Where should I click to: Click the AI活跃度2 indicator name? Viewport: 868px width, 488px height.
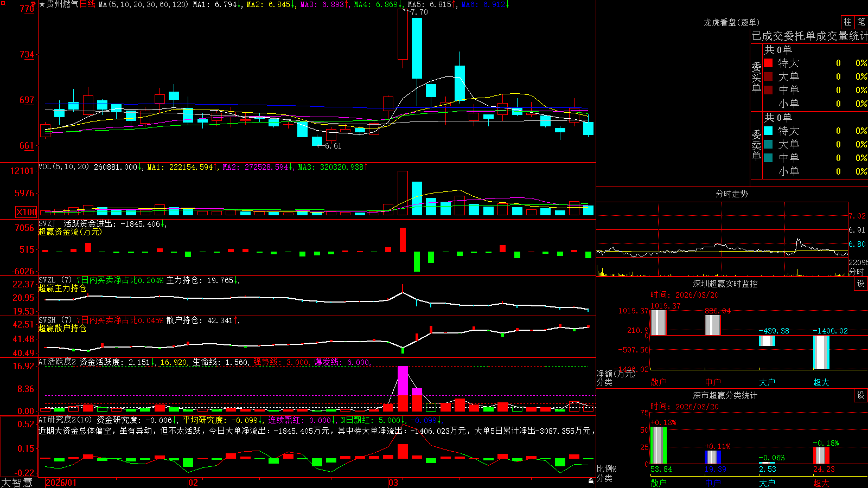point(58,362)
